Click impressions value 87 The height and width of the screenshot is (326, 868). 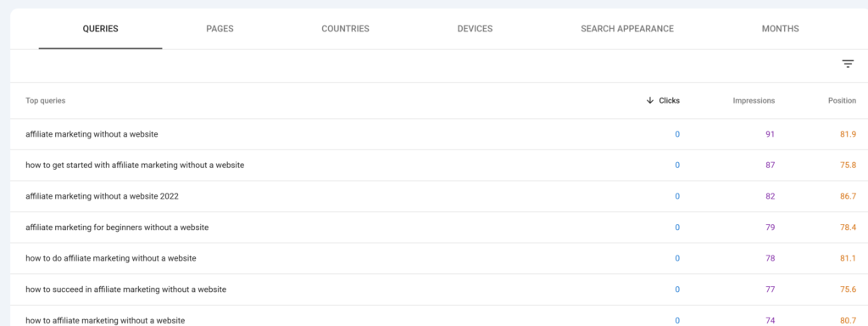pos(770,166)
